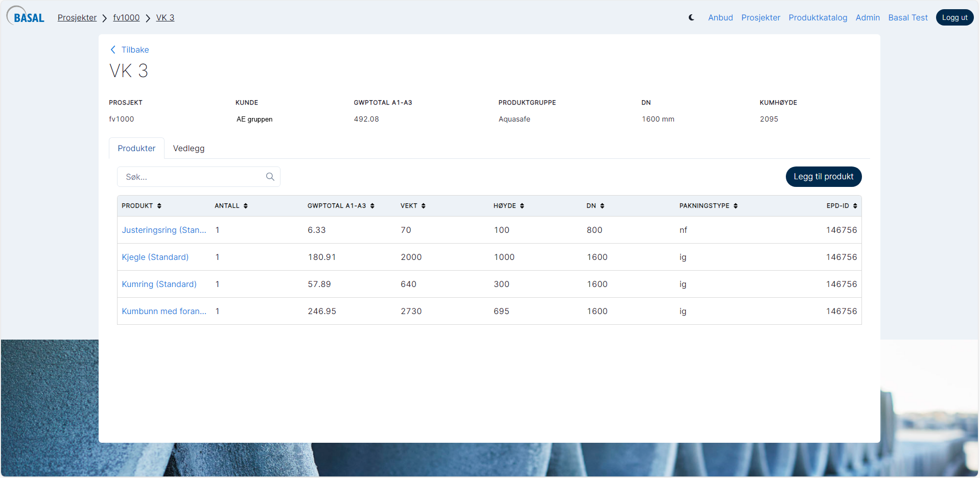Toggle dark mode with the moon icon
This screenshot has height=478, width=980.
click(x=691, y=17)
